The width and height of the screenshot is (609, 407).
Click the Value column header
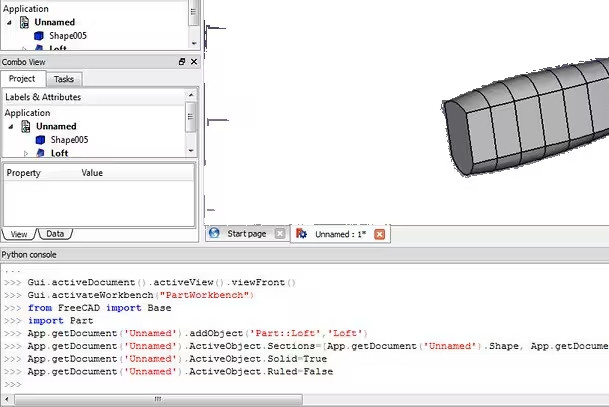92,173
